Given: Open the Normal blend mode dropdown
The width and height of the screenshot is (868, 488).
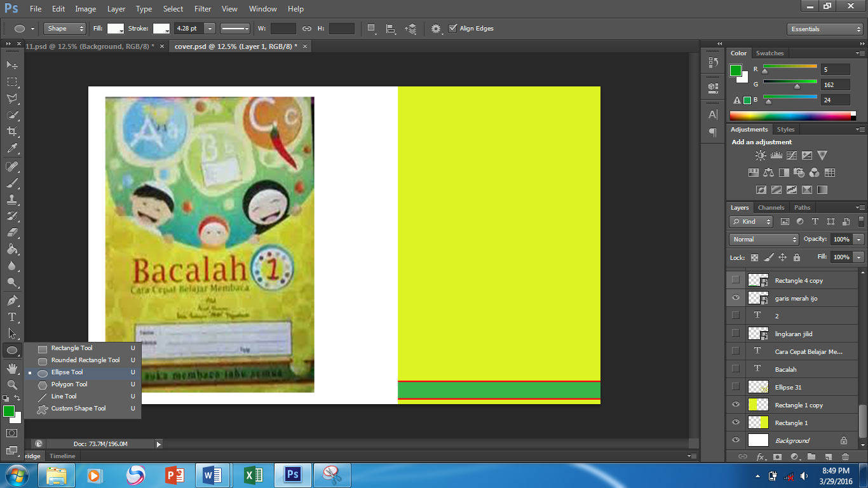Looking at the screenshot, I should click(764, 240).
